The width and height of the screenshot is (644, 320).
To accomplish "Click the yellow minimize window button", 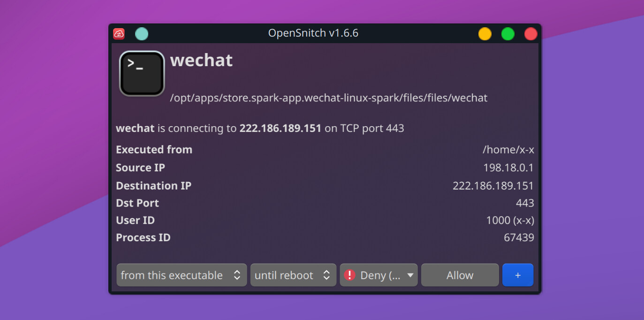I will [485, 34].
